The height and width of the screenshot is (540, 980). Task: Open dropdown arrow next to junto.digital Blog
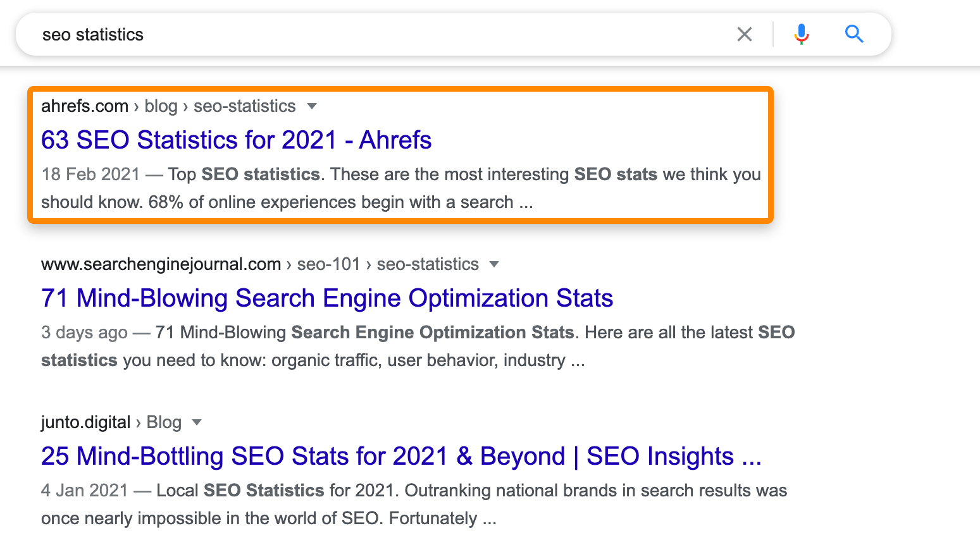(x=197, y=422)
